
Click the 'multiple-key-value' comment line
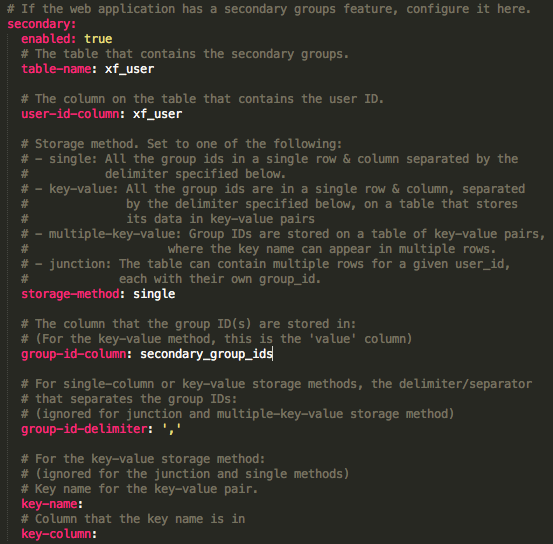click(283, 234)
